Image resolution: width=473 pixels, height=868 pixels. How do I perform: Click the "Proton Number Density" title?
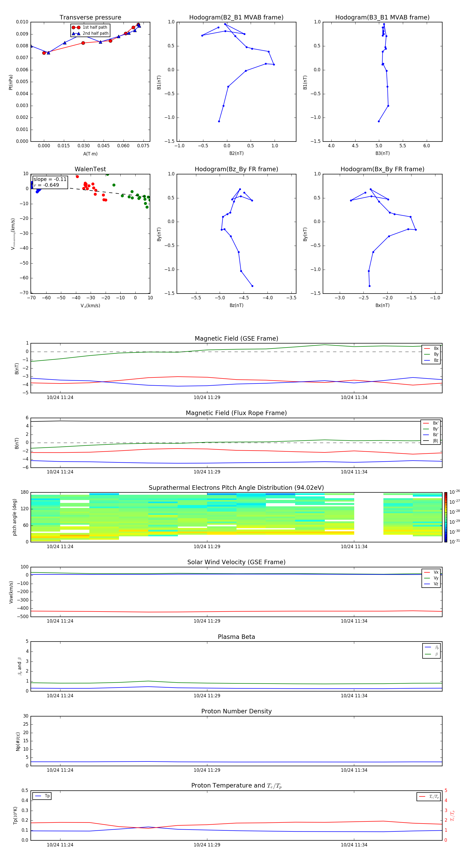click(x=236, y=711)
